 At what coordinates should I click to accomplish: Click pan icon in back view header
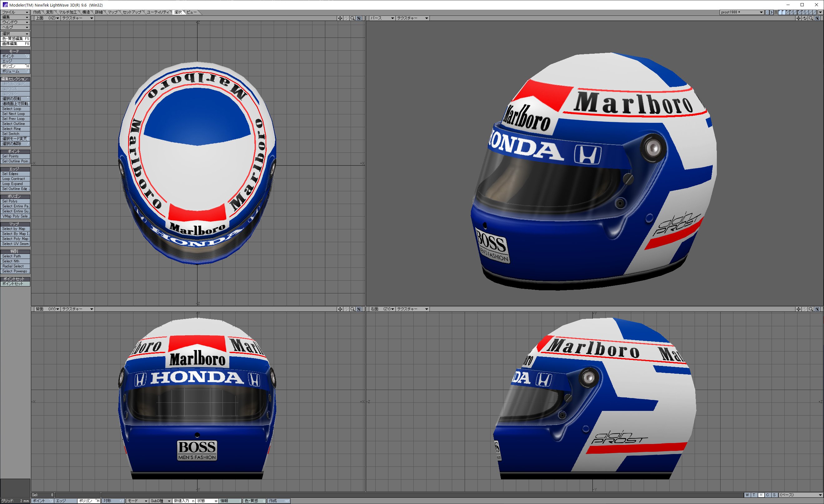(340, 309)
